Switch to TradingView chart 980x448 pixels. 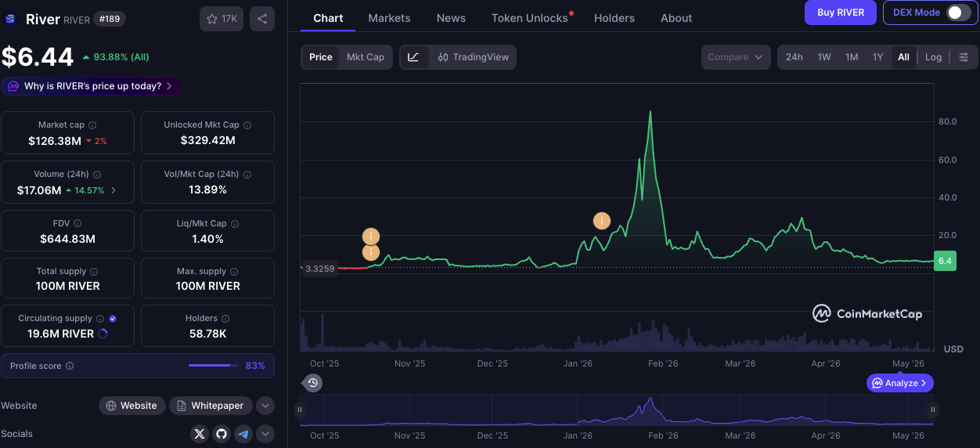coord(474,57)
